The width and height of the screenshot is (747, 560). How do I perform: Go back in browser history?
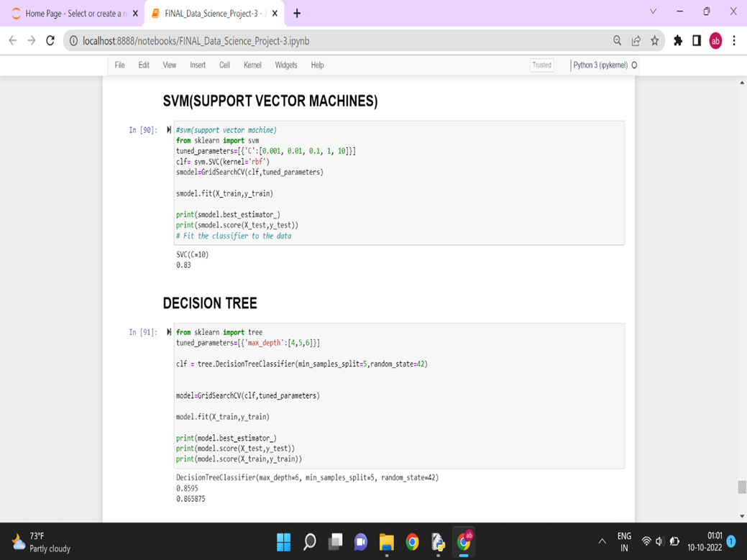coord(13,41)
